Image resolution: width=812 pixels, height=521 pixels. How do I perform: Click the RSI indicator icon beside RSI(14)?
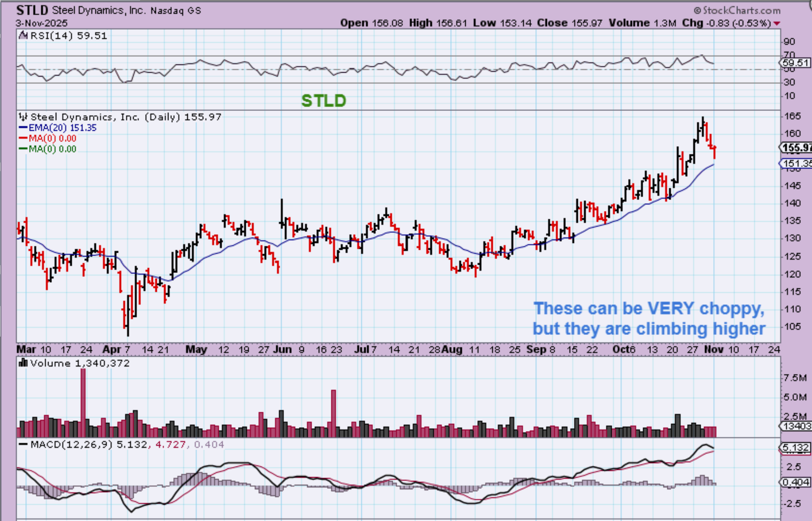(24, 36)
